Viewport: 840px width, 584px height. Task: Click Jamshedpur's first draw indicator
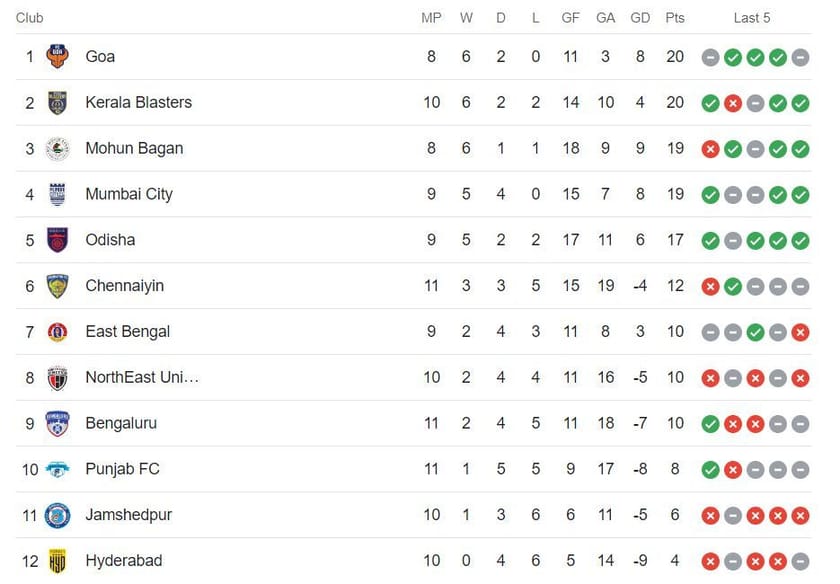734,515
